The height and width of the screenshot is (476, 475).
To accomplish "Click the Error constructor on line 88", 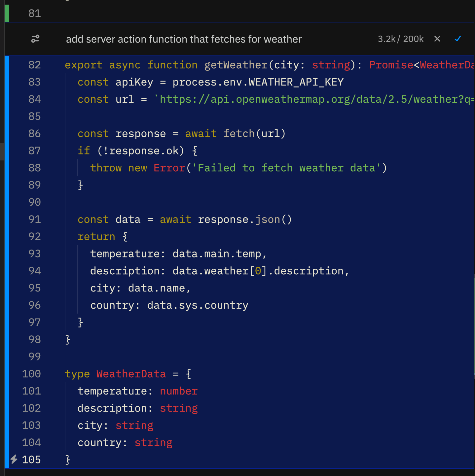I will point(169,168).
